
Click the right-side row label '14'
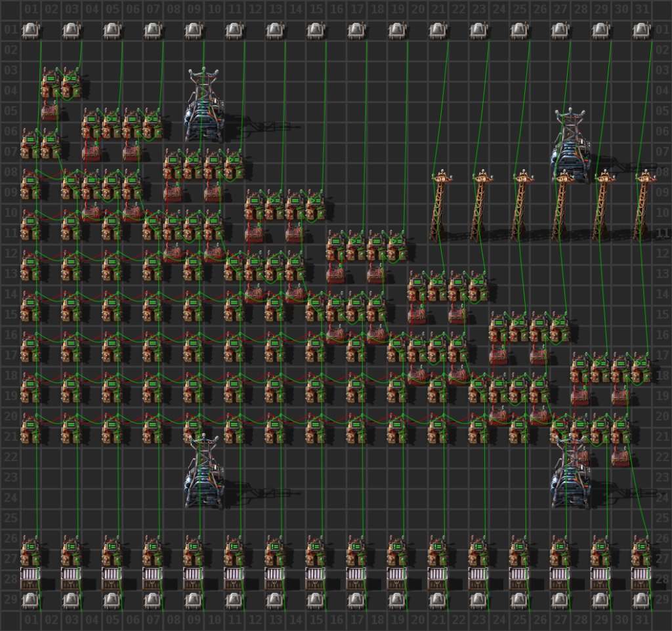pyautogui.click(x=662, y=295)
